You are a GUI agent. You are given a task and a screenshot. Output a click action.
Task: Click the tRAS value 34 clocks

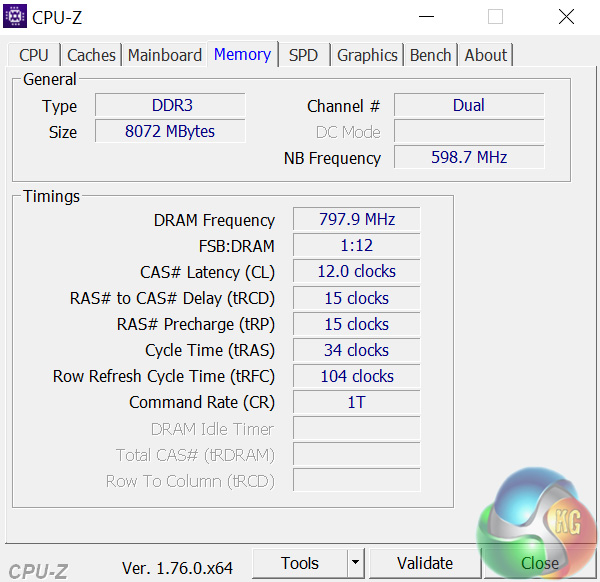click(x=357, y=350)
